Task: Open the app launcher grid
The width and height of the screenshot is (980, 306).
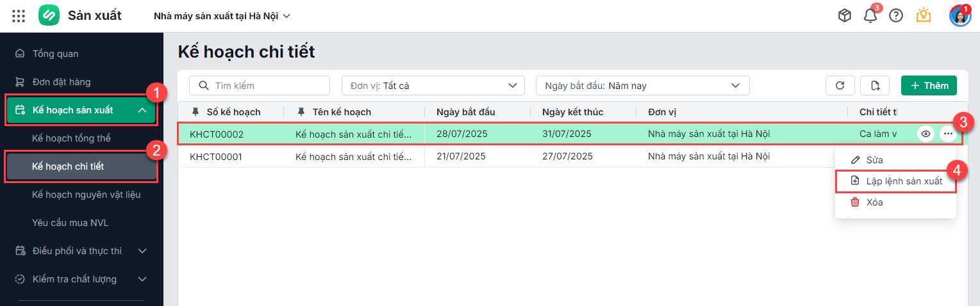Action: click(19, 16)
